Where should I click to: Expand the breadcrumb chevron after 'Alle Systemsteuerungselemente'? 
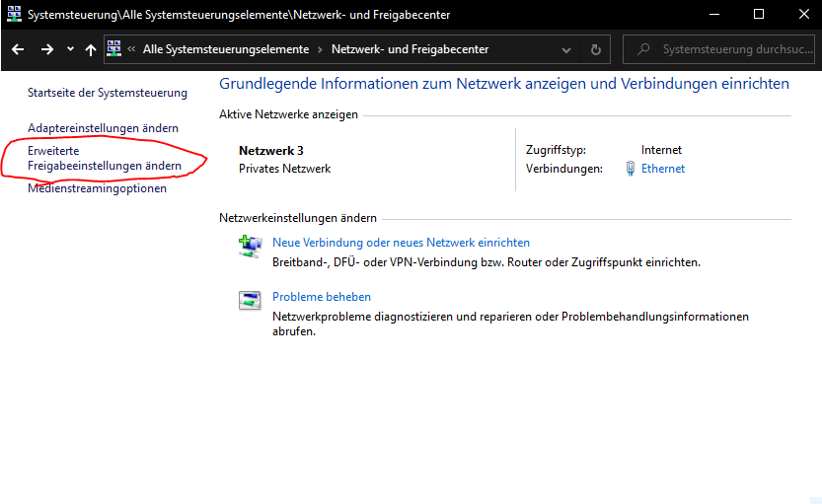320,49
